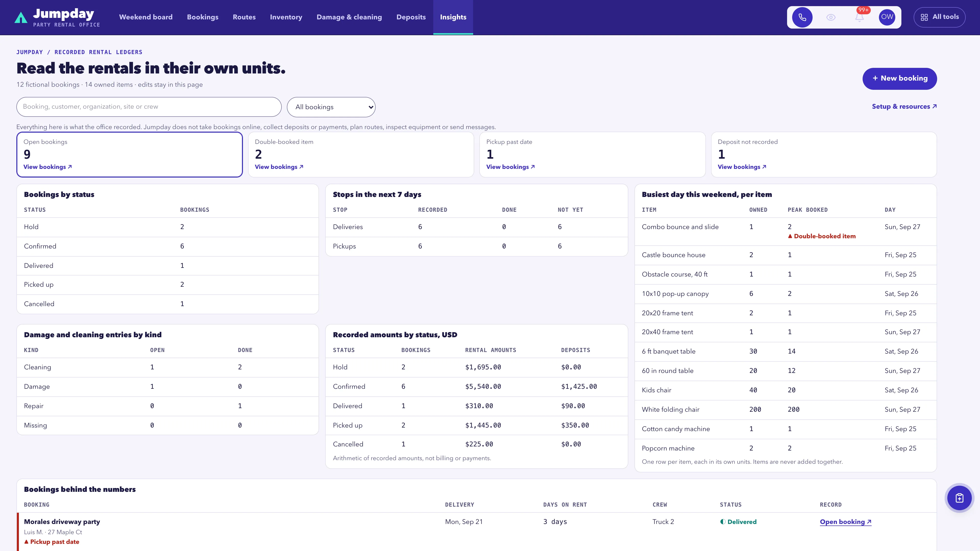This screenshot has height=551, width=980.
Task: View bookings under Deposit not recorded
Action: pyautogui.click(x=742, y=167)
